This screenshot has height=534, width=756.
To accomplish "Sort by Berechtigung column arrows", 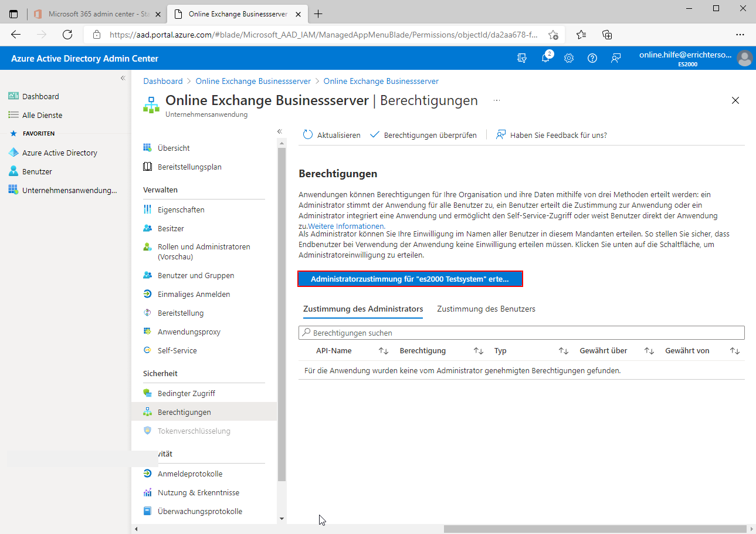I will coord(479,351).
